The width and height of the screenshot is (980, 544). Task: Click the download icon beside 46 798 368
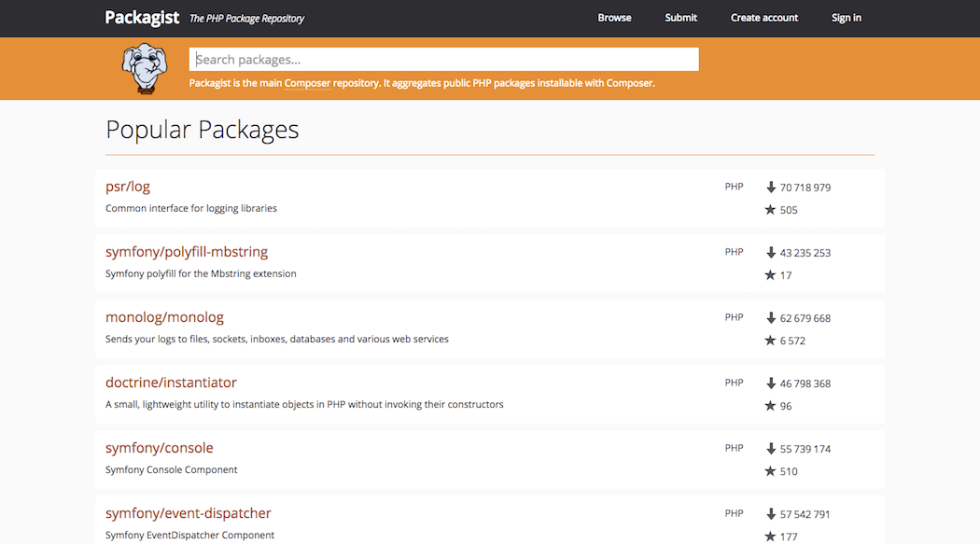pos(771,384)
